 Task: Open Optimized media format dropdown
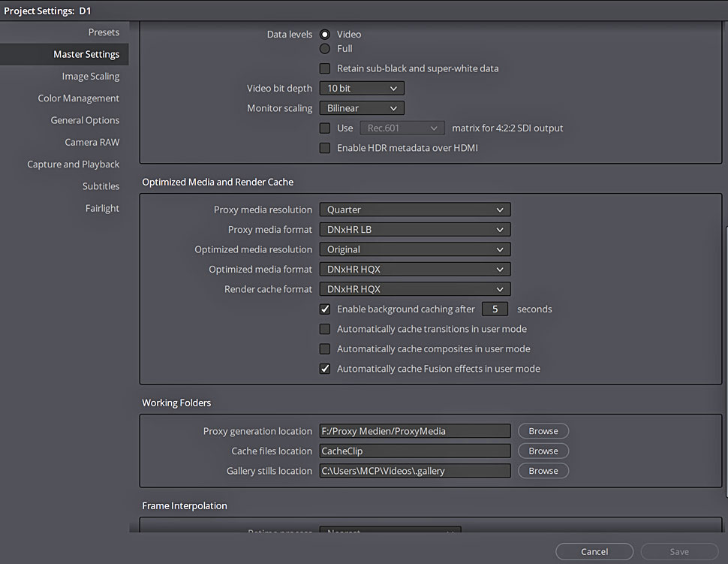coord(414,270)
